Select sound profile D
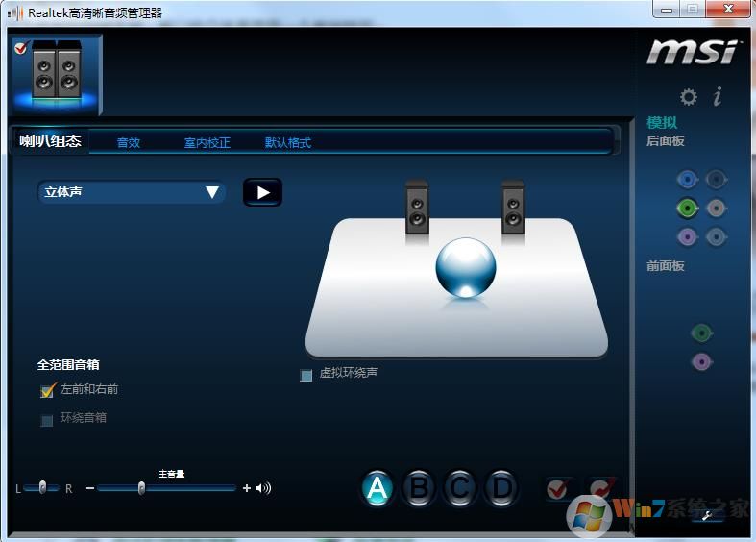Screen dimensions: 756x542 (x=501, y=488)
